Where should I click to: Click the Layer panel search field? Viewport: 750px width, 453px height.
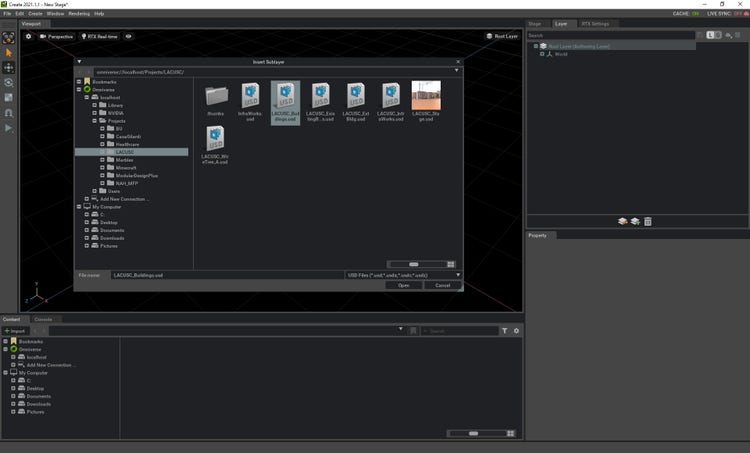point(611,35)
